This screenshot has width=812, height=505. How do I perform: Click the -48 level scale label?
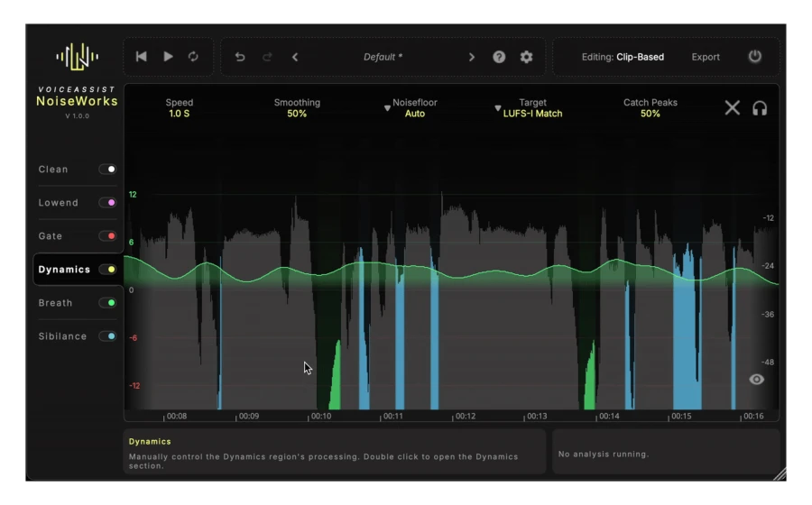pyautogui.click(x=768, y=363)
